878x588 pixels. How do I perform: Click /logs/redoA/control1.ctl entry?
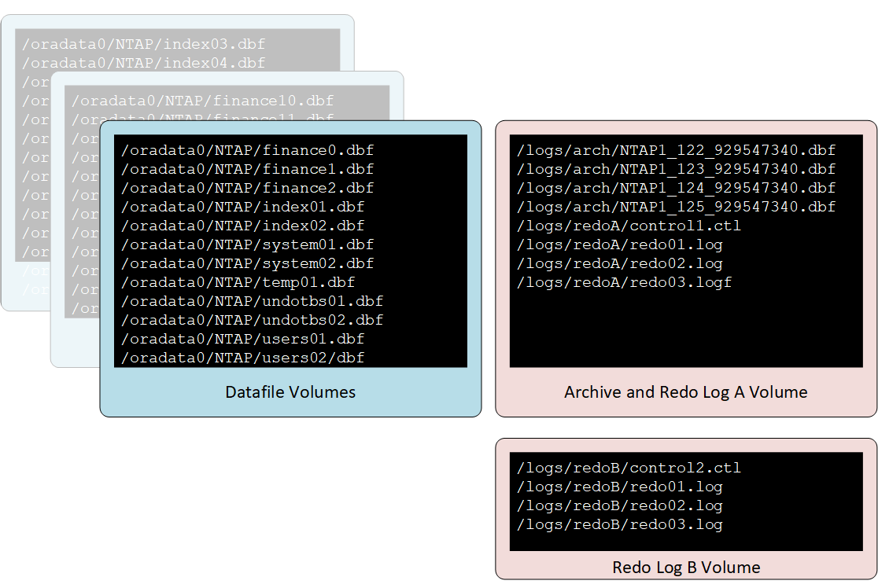pos(629,226)
